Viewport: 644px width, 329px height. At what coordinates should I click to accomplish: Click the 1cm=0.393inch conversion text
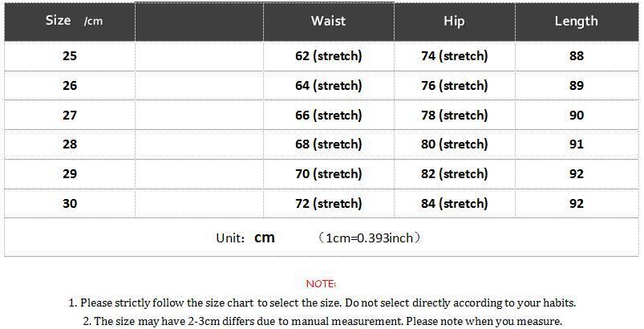tap(369, 238)
